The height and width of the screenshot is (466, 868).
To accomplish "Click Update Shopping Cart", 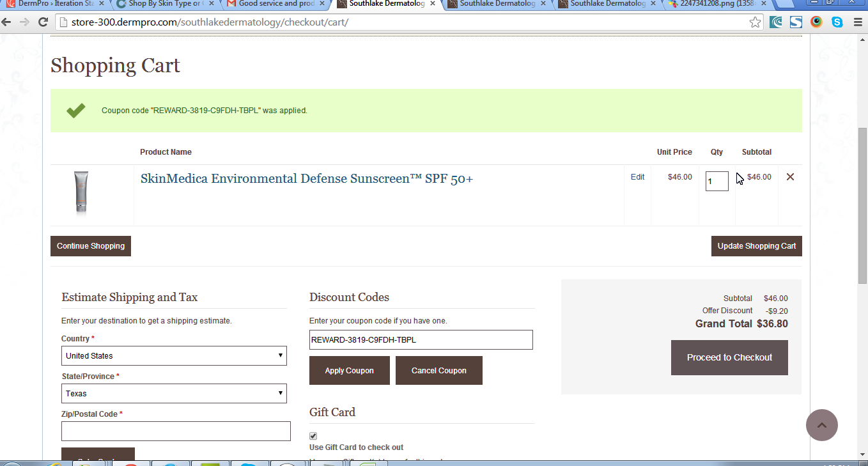I will (757, 246).
